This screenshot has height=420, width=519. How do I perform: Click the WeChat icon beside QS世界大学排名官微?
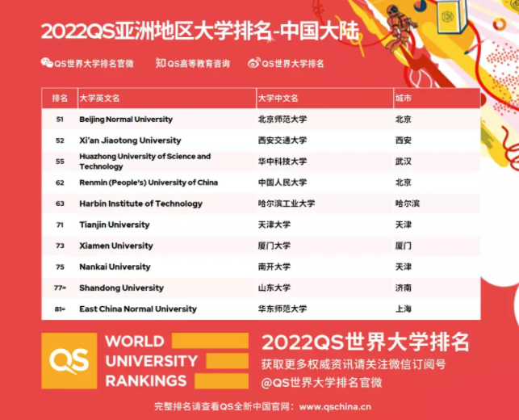coord(47,63)
